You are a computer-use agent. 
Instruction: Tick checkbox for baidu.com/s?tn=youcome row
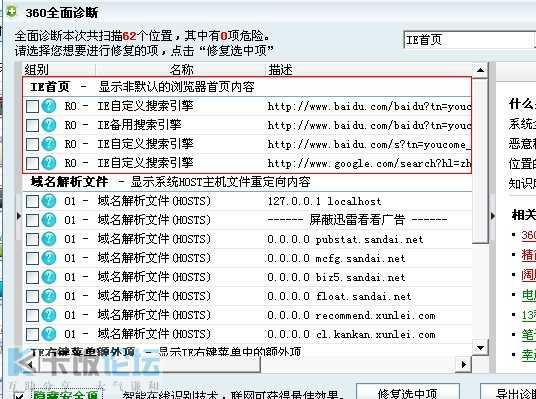[32, 144]
